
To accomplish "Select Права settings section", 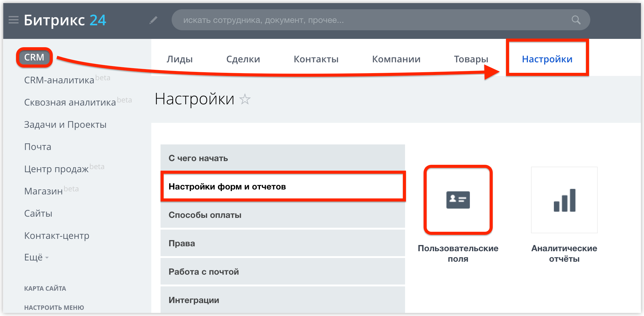I will (283, 243).
